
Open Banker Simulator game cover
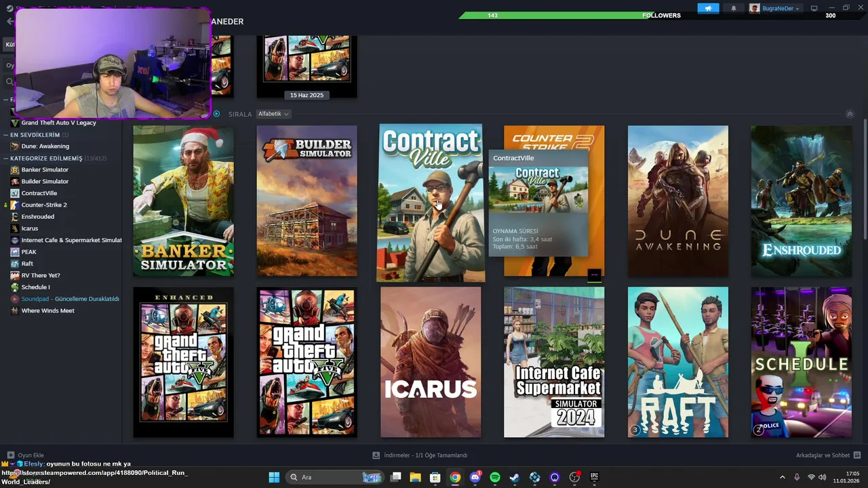pos(183,201)
